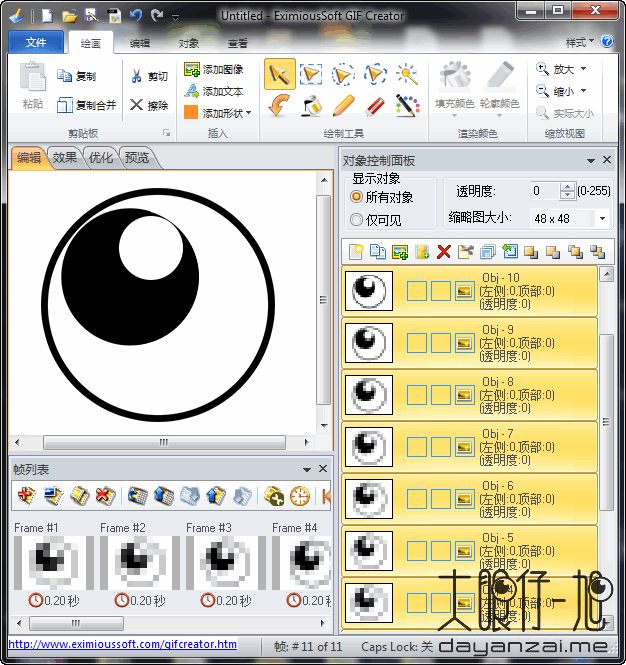The image size is (626, 665).
Task: Expand the 剪贴板 group dialog launcher
Action: [x=166, y=133]
